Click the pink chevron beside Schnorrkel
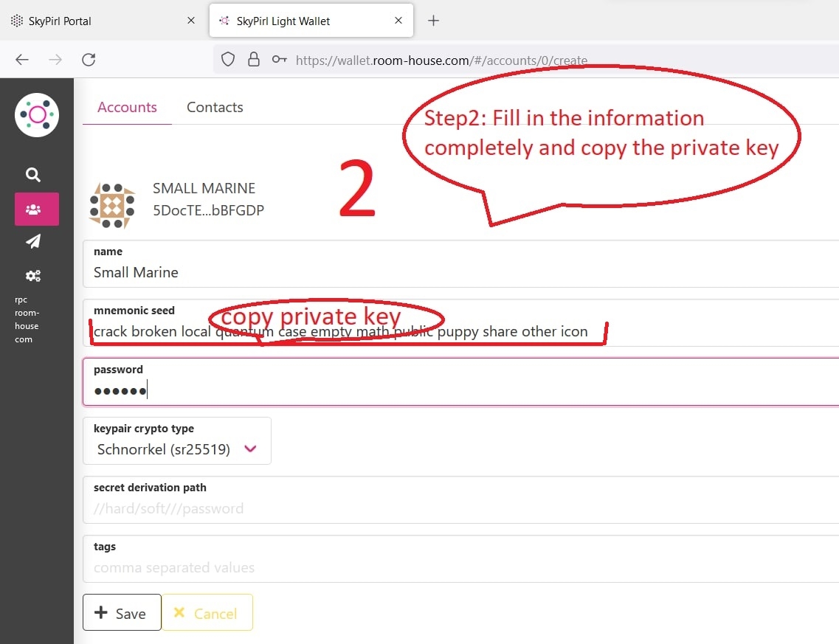Image resolution: width=839 pixels, height=644 pixels. pos(250,449)
